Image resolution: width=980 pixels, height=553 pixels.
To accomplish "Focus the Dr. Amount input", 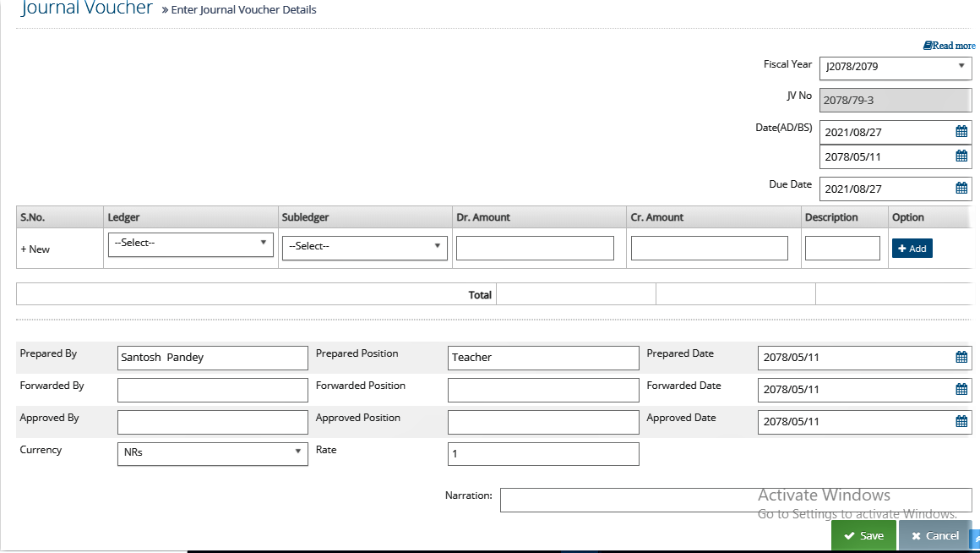I will [535, 248].
